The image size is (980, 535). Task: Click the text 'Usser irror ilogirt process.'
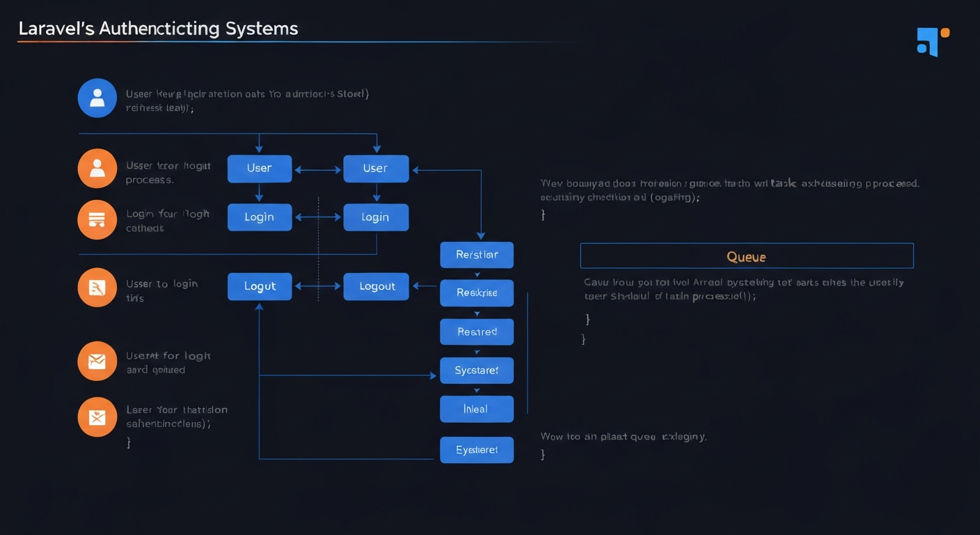coord(168,173)
